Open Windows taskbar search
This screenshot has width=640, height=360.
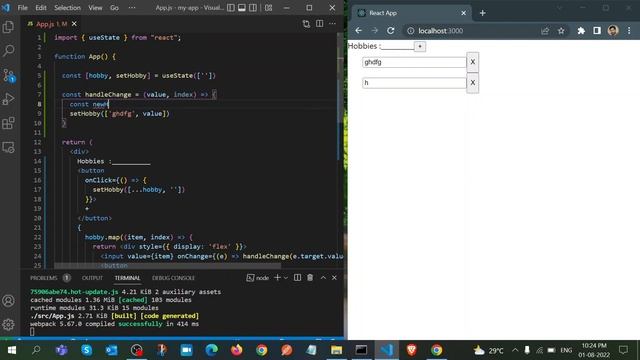(36, 350)
